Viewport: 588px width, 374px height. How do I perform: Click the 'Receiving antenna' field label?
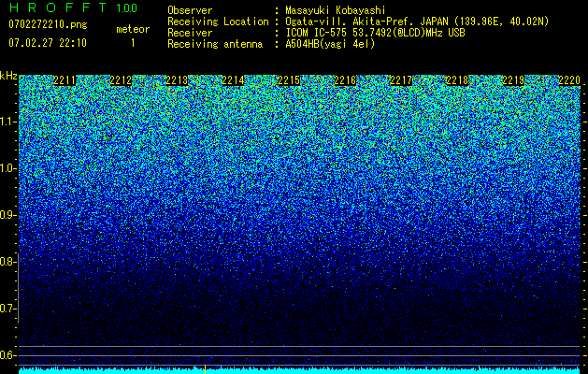tap(215, 44)
